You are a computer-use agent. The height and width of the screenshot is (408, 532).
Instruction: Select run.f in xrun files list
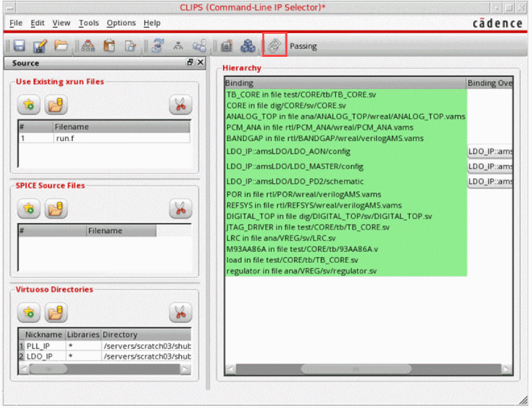point(104,138)
